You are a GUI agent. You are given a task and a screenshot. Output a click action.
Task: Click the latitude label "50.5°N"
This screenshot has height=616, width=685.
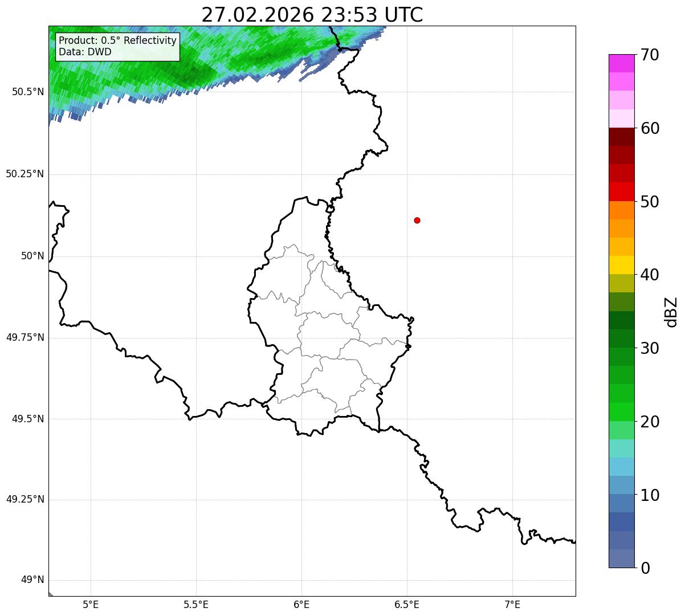[x=27, y=92]
